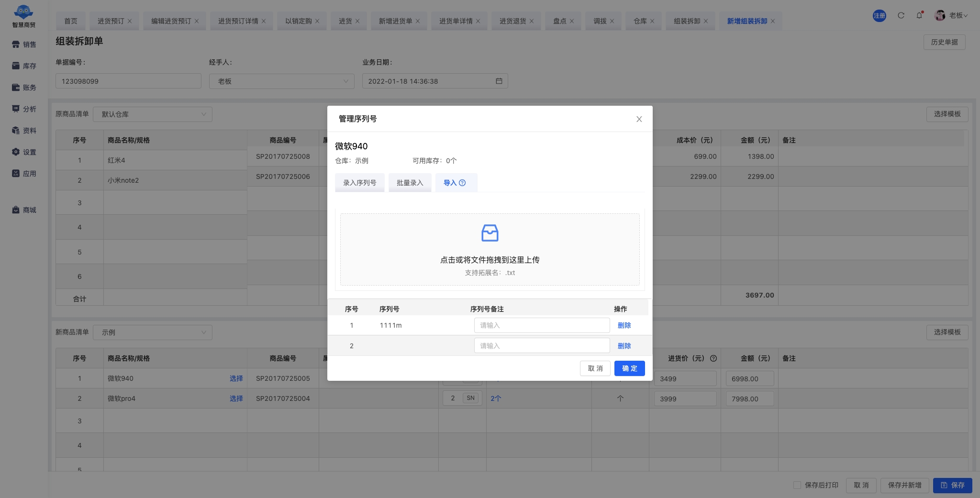This screenshot has height=498, width=980.
Task: Expand the 默认仓库 warehouse dropdown
Action: (153, 114)
